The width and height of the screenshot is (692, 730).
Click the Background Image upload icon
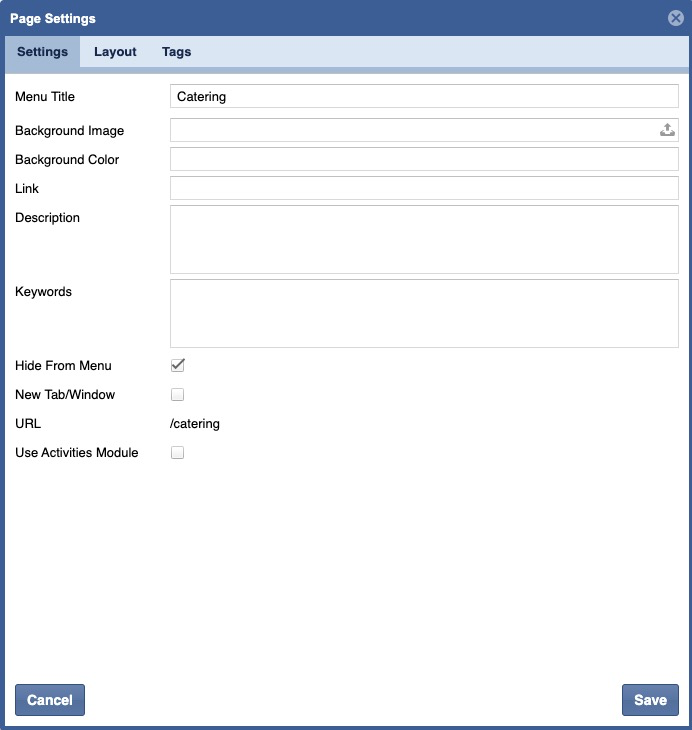coord(667,130)
